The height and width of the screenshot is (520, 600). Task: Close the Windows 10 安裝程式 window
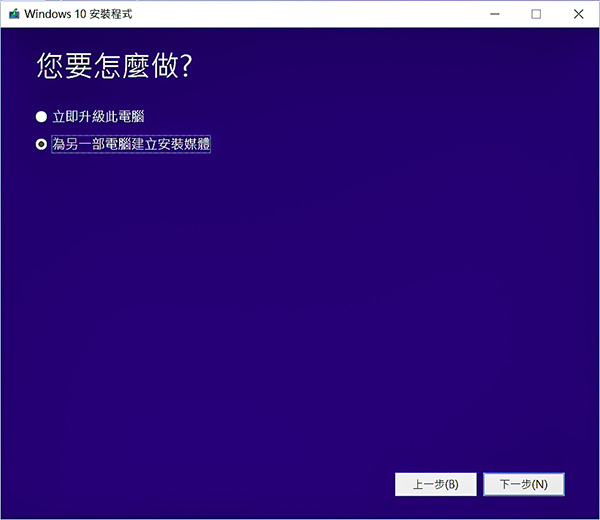coord(578,14)
